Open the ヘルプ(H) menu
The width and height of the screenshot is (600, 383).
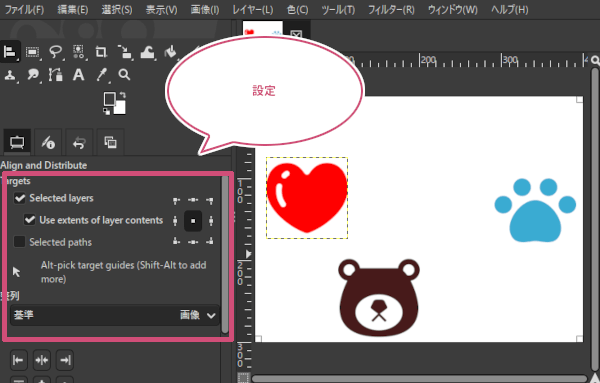(x=510, y=10)
